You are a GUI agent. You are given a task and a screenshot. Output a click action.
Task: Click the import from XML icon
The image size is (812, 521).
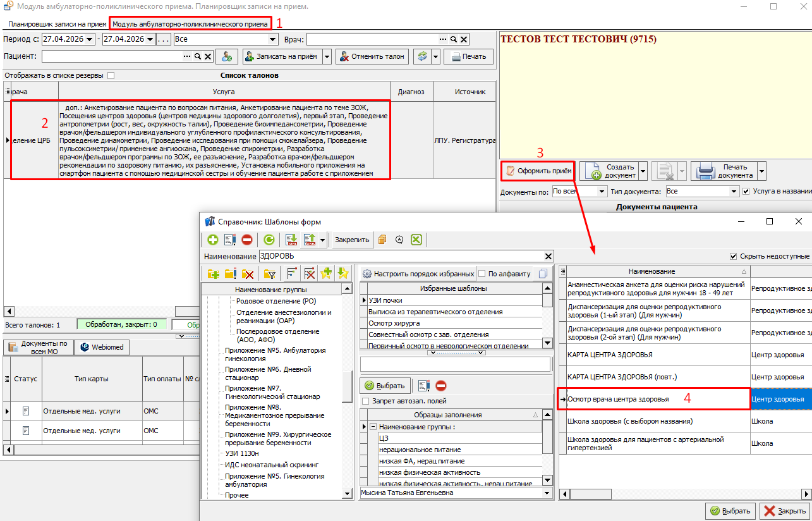pos(291,240)
